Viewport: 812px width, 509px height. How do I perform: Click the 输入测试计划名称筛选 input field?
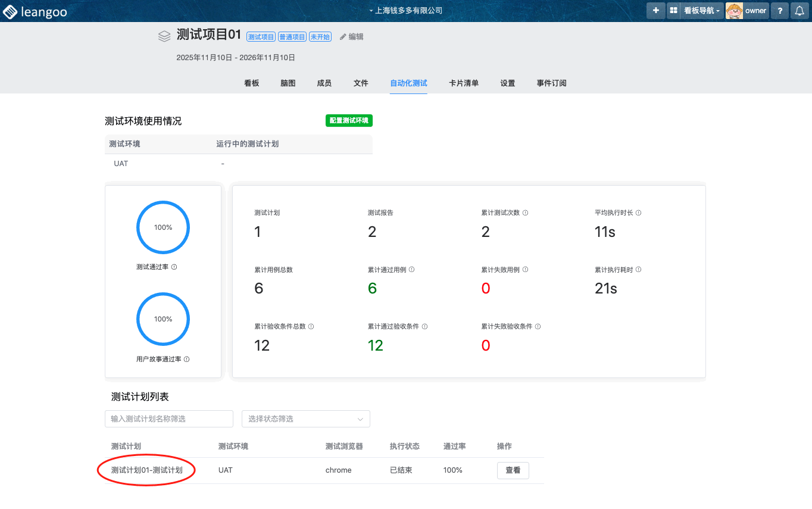[x=168, y=419]
